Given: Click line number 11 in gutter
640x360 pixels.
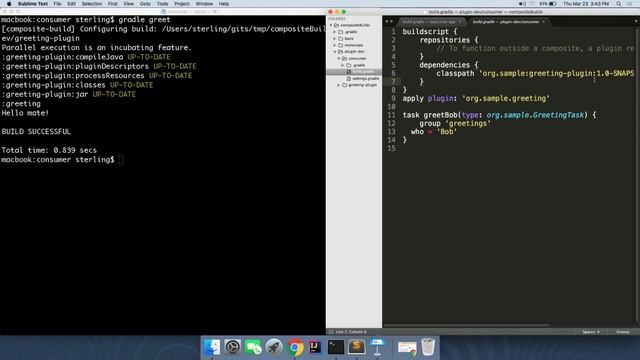Looking at the screenshot, I should click(x=391, y=115).
